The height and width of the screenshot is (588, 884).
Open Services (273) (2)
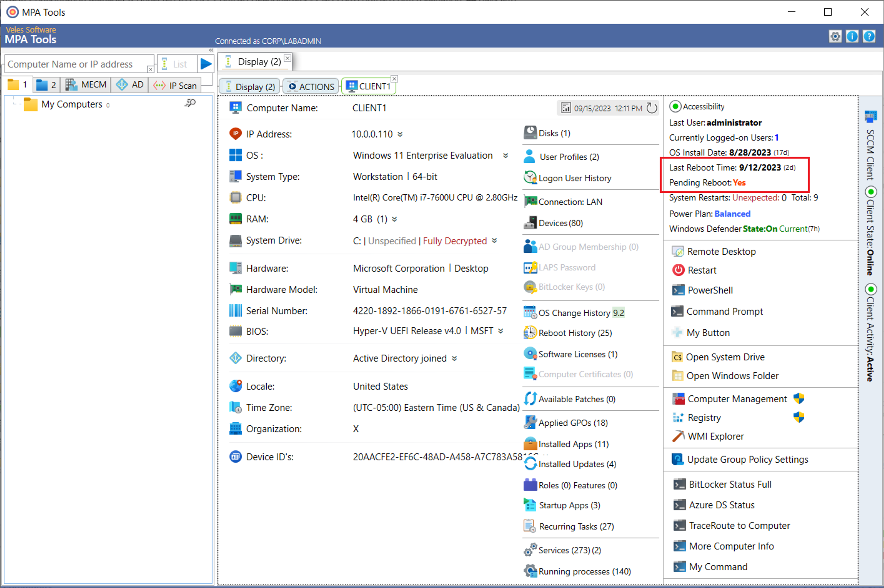tap(562, 550)
